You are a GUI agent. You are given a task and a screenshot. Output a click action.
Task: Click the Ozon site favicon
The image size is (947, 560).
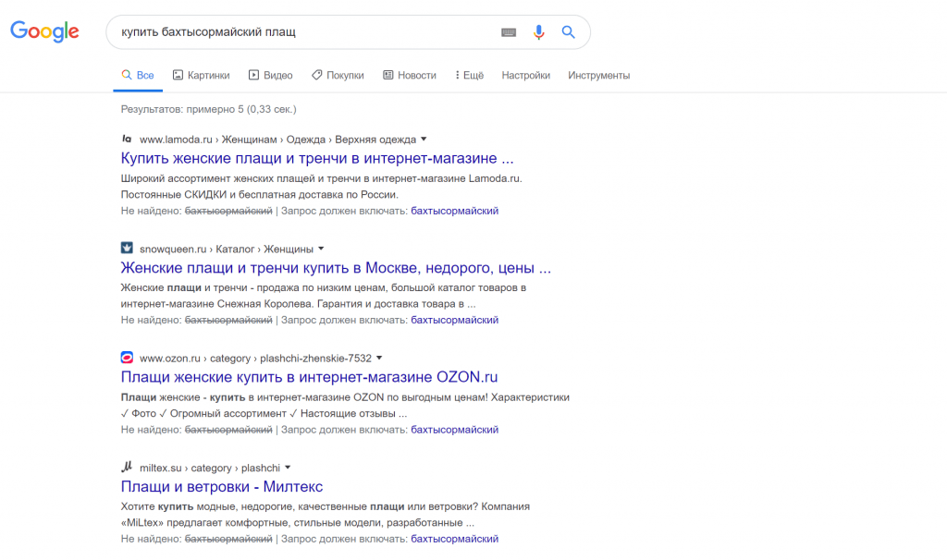click(x=127, y=358)
